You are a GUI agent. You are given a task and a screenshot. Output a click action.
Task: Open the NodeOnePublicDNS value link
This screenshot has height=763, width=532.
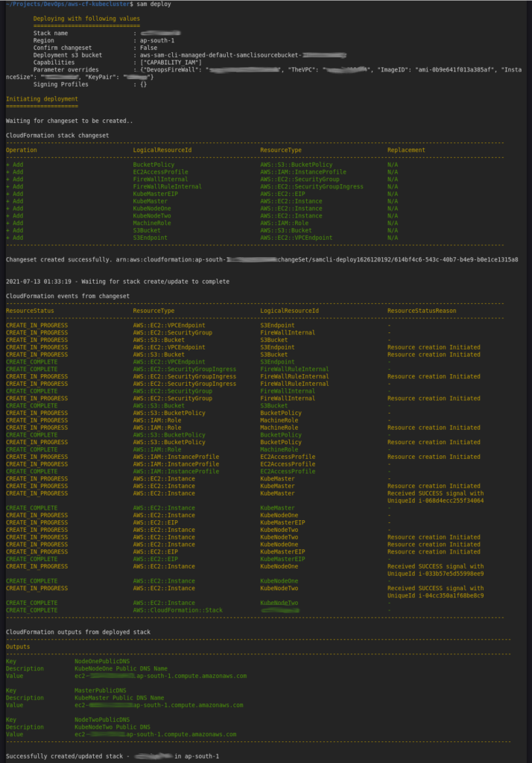pos(161,676)
